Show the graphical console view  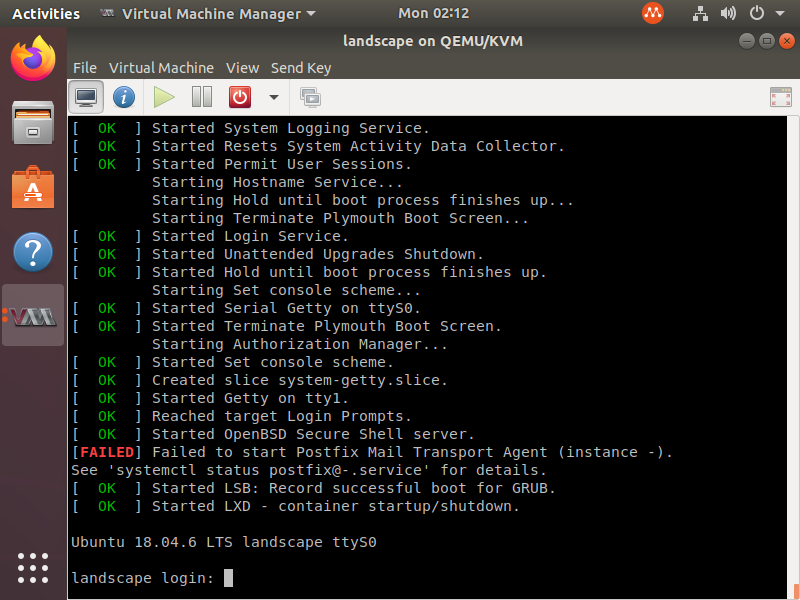pyautogui.click(x=86, y=97)
